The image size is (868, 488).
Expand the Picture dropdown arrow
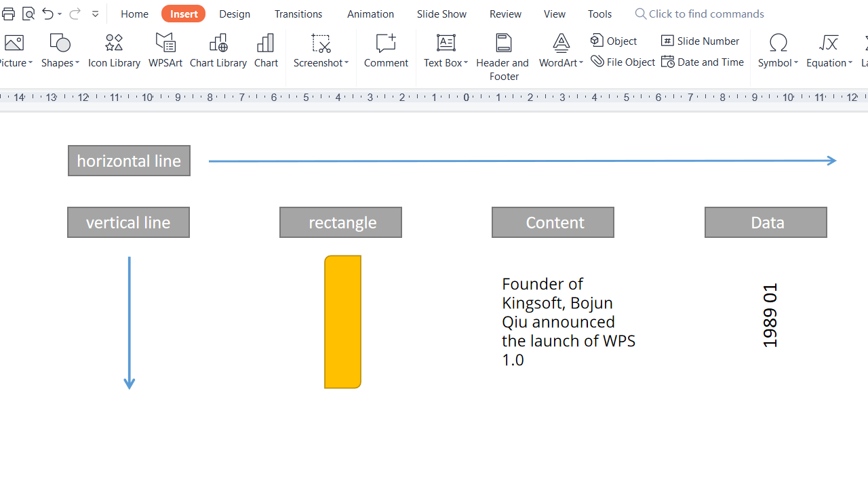click(x=31, y=63)
